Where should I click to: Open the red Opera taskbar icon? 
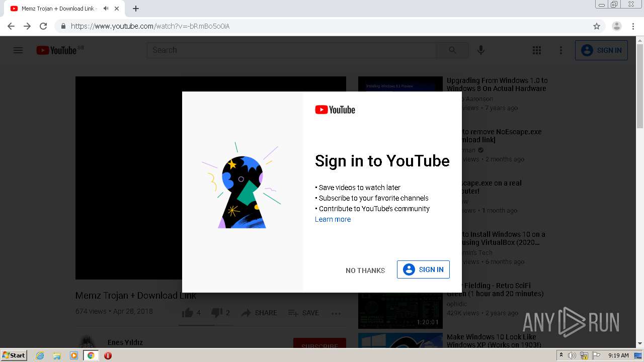108,355
